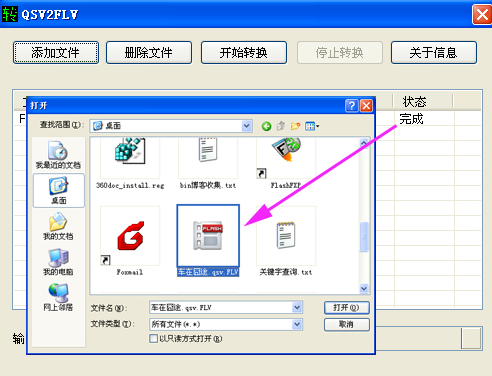The height and width of the screenshot is (376, 492).
Task: Create a new folder via toolbar icon
Action: tap(295, 126)
